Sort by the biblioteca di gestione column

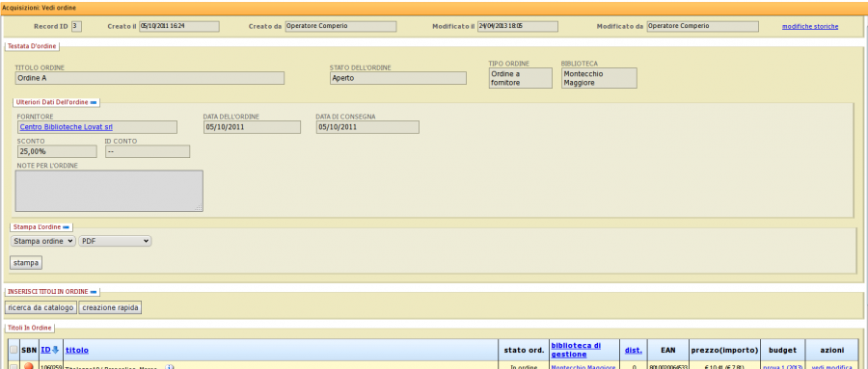pyautogui.click(x=576, y=350)
